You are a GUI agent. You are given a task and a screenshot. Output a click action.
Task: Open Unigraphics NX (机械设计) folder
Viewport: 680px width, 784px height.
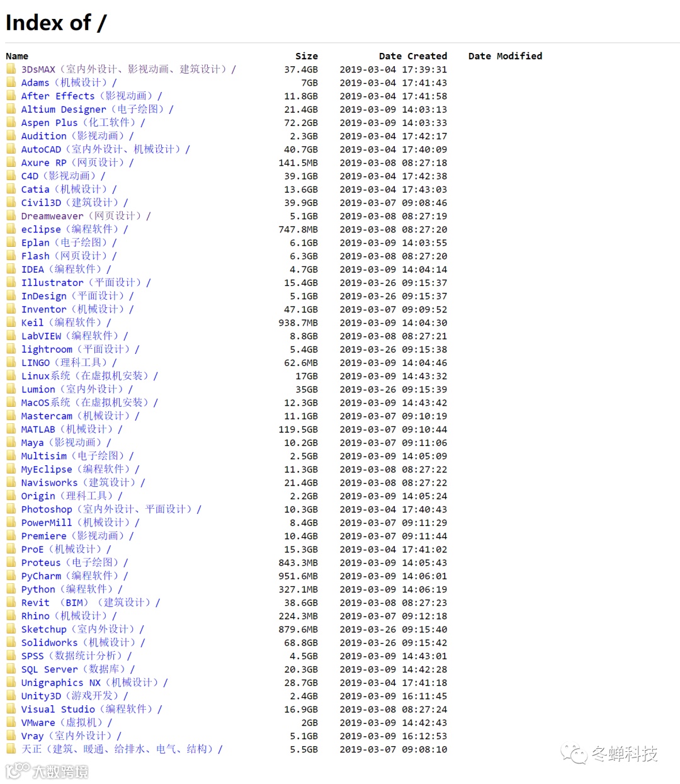click(94, 683)
